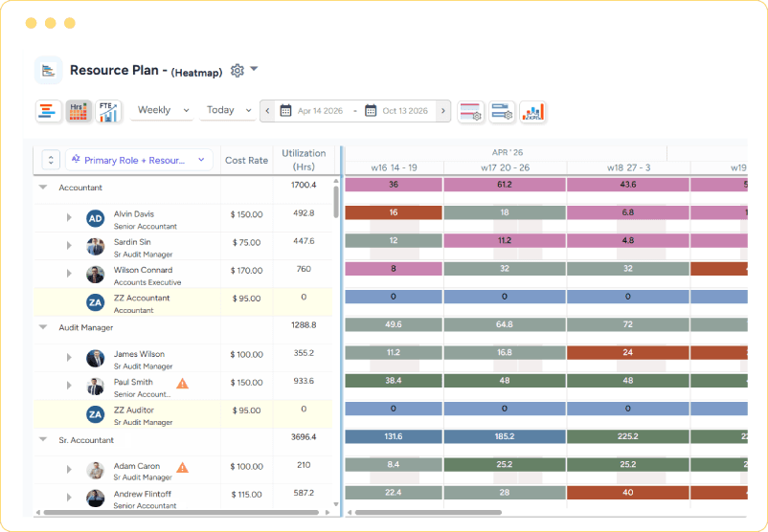Edit the Apr 14 2026 start date

321,111
